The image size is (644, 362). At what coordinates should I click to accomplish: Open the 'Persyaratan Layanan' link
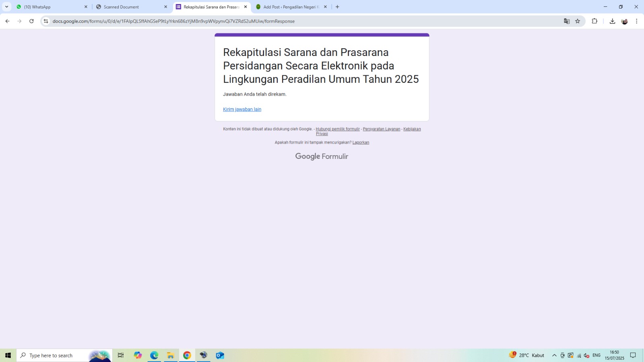tap(381, 129)
